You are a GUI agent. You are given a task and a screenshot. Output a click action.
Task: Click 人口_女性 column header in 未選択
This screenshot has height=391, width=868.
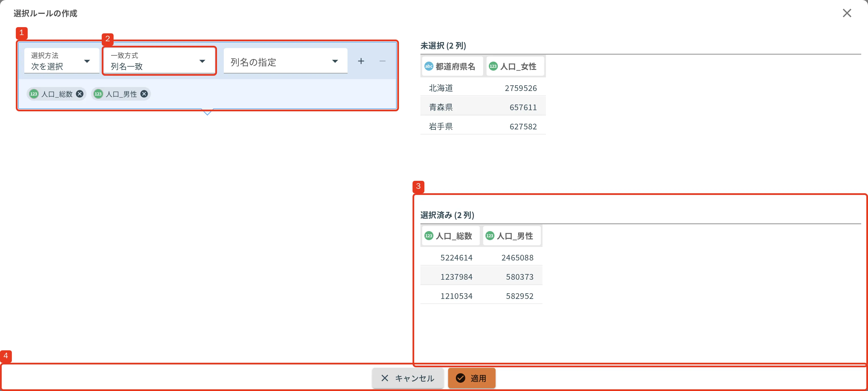(515, 66)
